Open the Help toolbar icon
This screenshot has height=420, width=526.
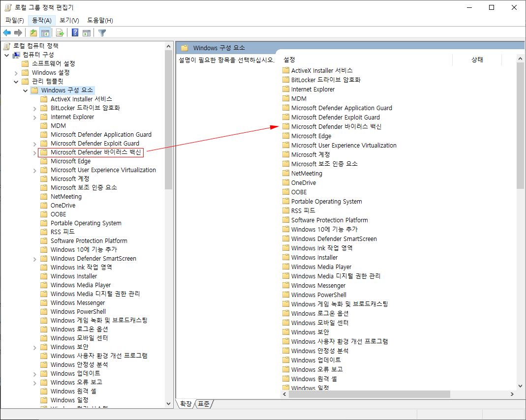[x=75, y=32]
